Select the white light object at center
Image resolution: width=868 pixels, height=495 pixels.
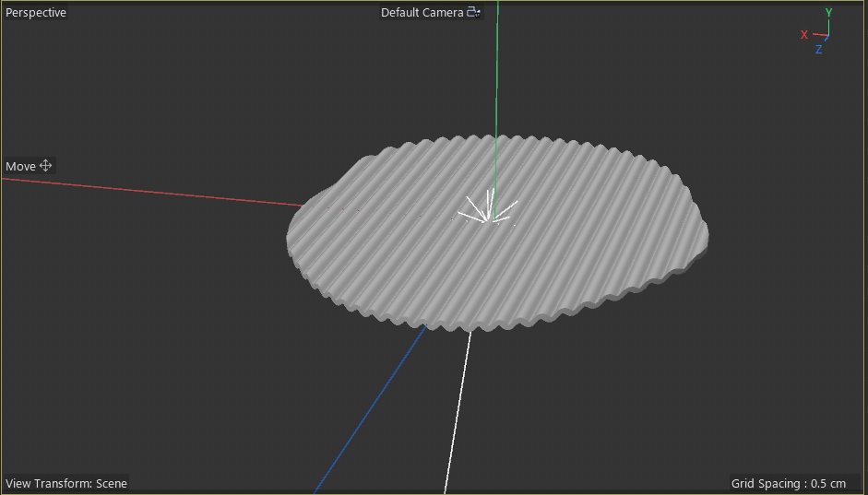click(x=488, y=207)
